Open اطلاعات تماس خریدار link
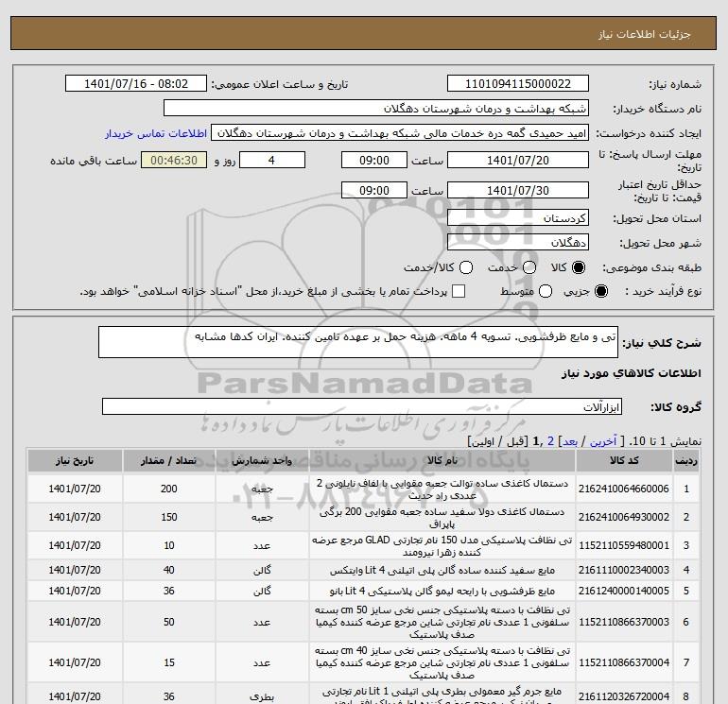Image resolution: width=728 pixels, height=704 pixels. (156, 133)
